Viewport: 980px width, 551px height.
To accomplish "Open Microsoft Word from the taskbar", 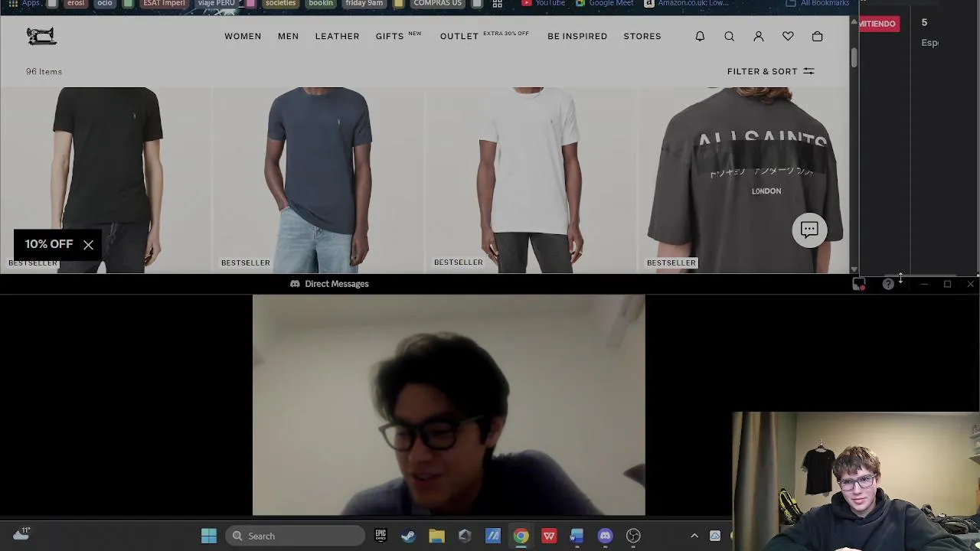I will point(577,536).
